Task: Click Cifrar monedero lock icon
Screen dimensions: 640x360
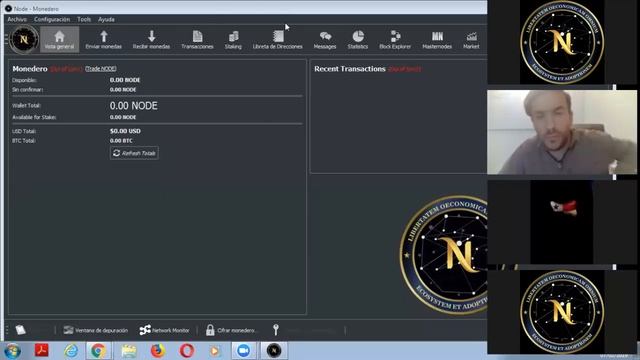Action: pos(210,330)
